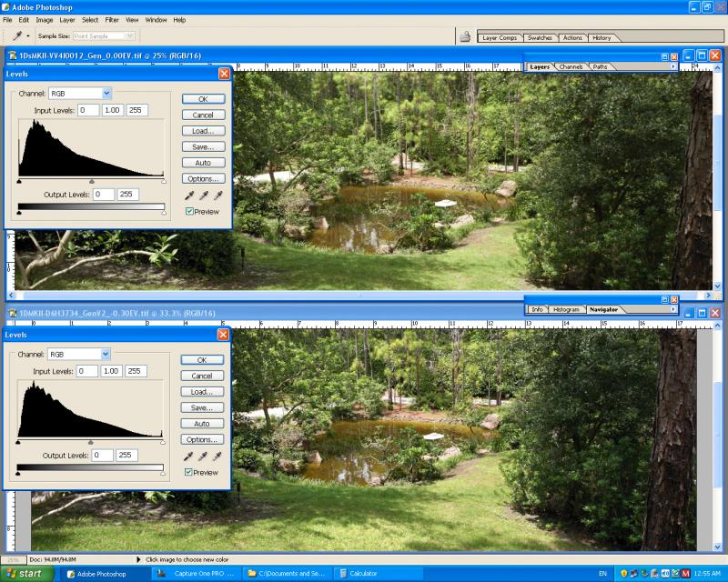
Task: Collapse the Layers palette with its minimize icon
Action: coord(665,56)
